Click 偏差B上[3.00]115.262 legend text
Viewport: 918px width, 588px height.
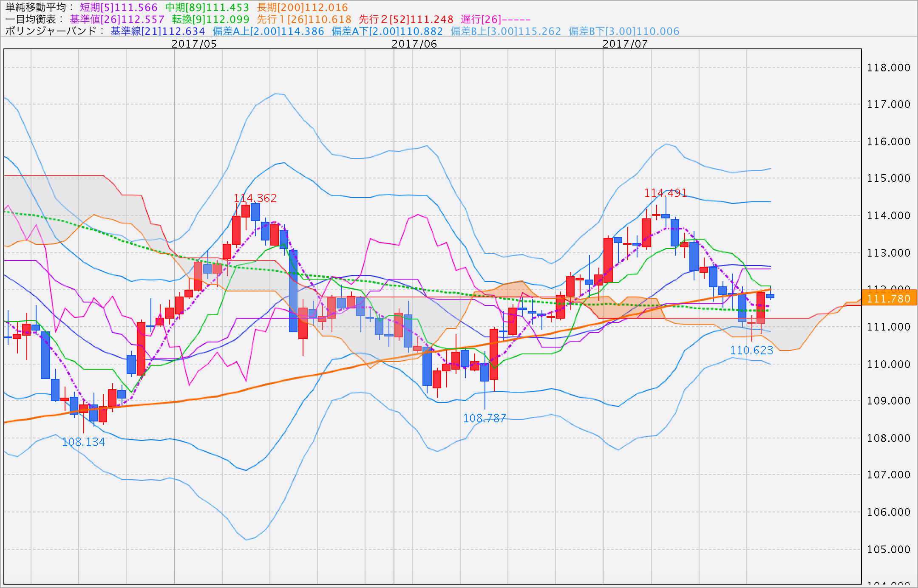pos(506,31)
